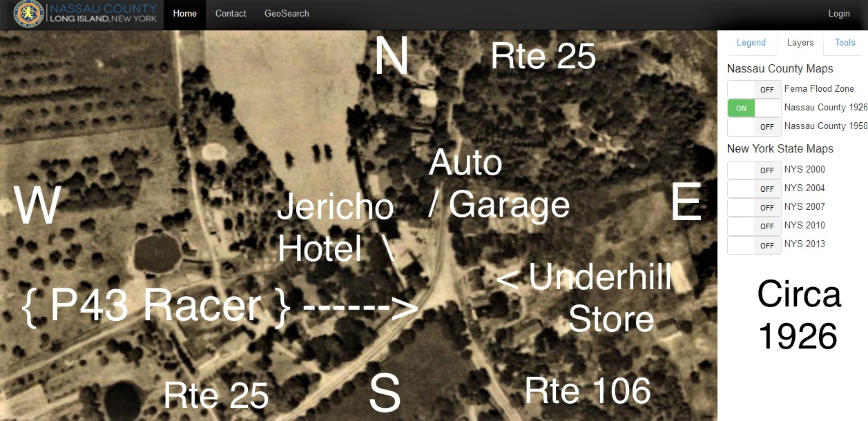Select the Layers tab
The height and width of the screenshot is (421, 868).
(x=800, y=43)
